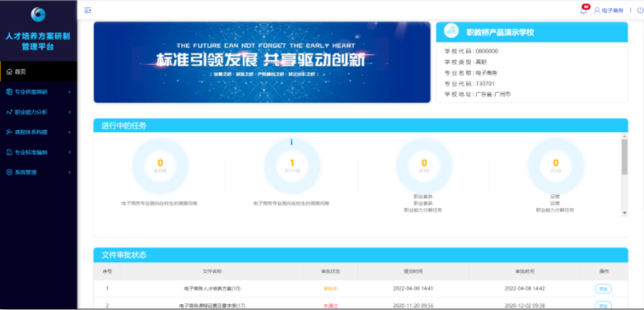The height and width of the screenshot is (310, 644).
Task: Click the approval time 2022-04-08 14:42
Action: point(525,289)
